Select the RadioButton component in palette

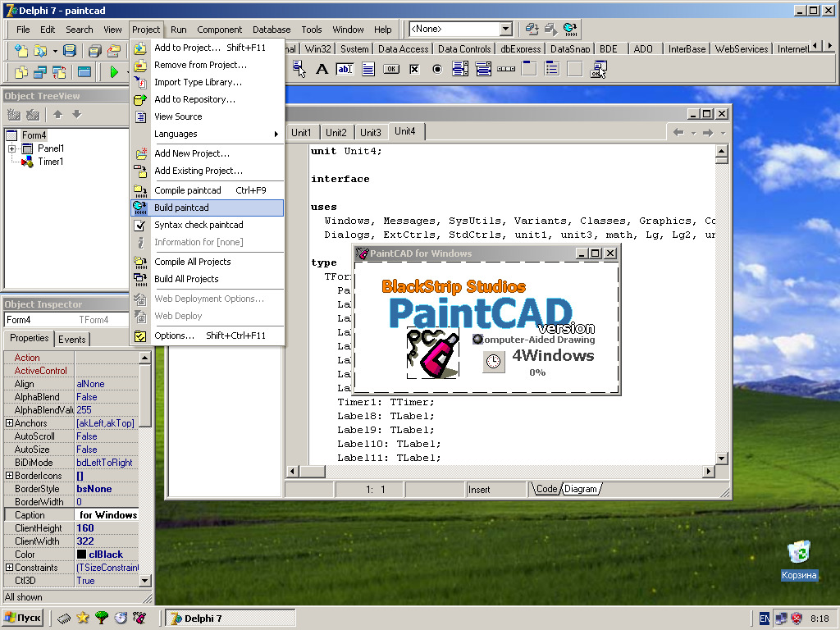tap(437, 70)
